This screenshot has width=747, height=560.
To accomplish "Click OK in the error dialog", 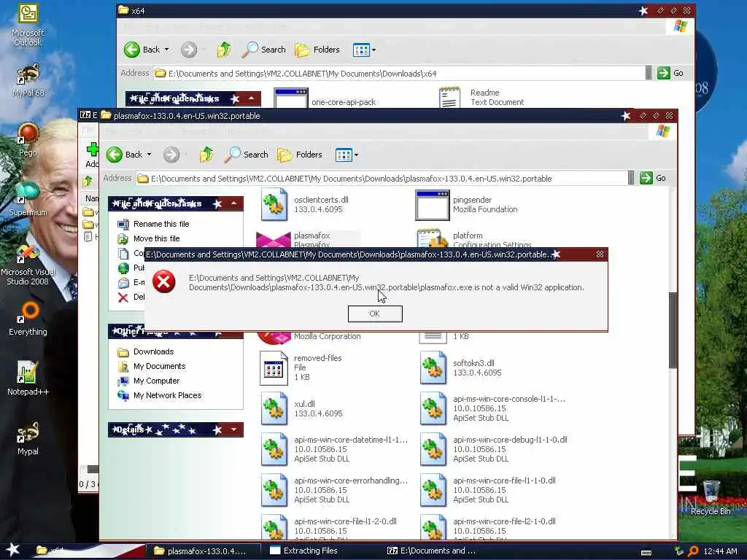I will tap(375, 314).
